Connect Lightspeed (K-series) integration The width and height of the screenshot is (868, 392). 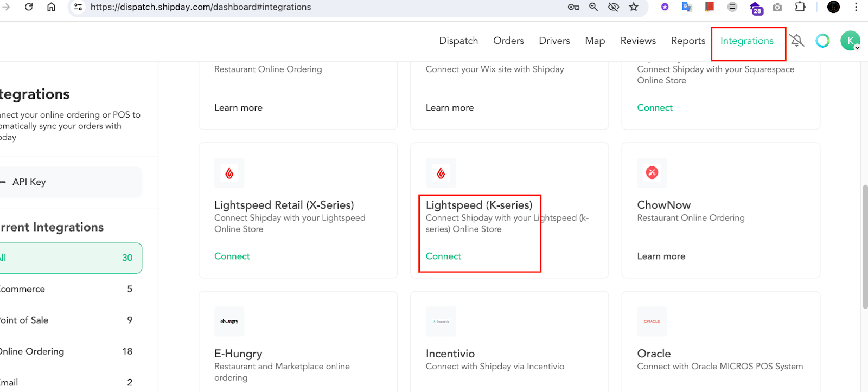pyautogui.click(x=443, y=256)
